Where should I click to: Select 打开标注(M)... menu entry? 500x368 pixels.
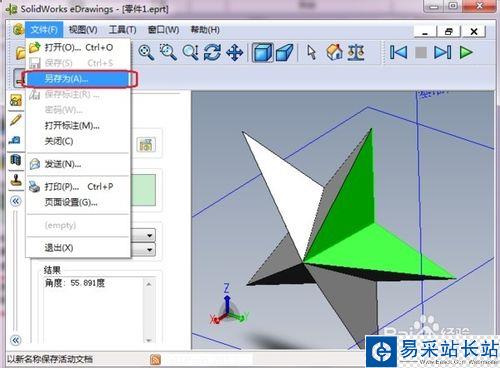point(78,126)
